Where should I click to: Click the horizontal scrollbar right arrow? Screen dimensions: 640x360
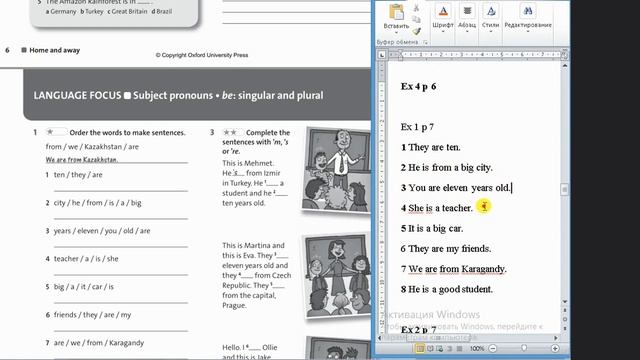point(556,338)
